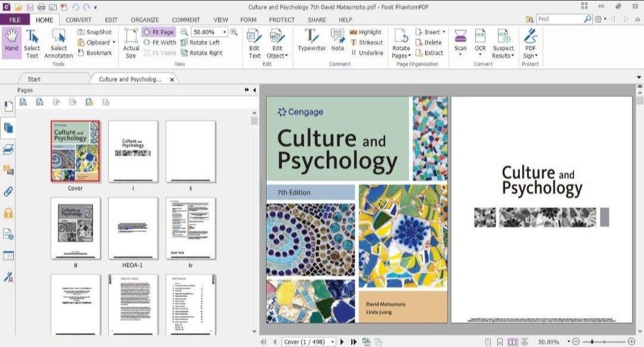Toggle two-page view in the status bar

(x=512, y=341)
